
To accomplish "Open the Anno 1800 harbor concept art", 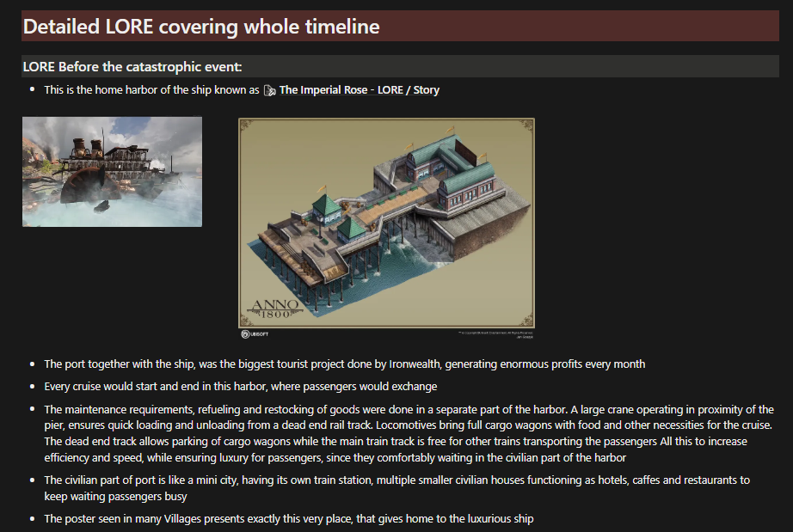I will [386, 223].
